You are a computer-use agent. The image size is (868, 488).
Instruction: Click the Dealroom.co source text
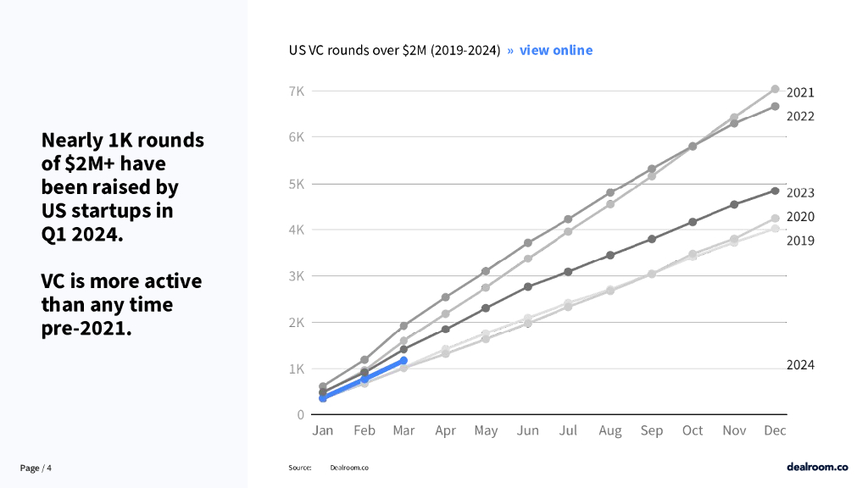(x=349, y=468)
